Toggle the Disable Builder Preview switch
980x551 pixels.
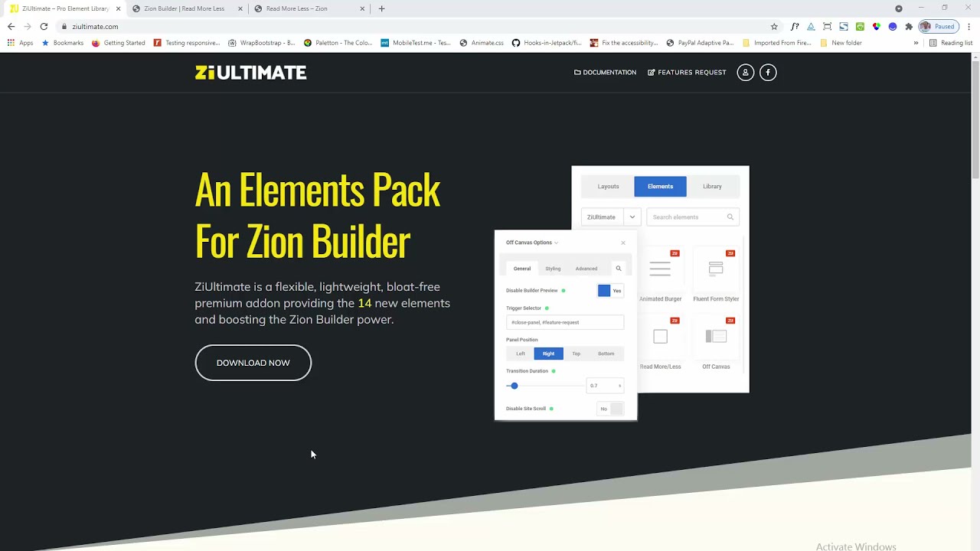pos(611,291)
